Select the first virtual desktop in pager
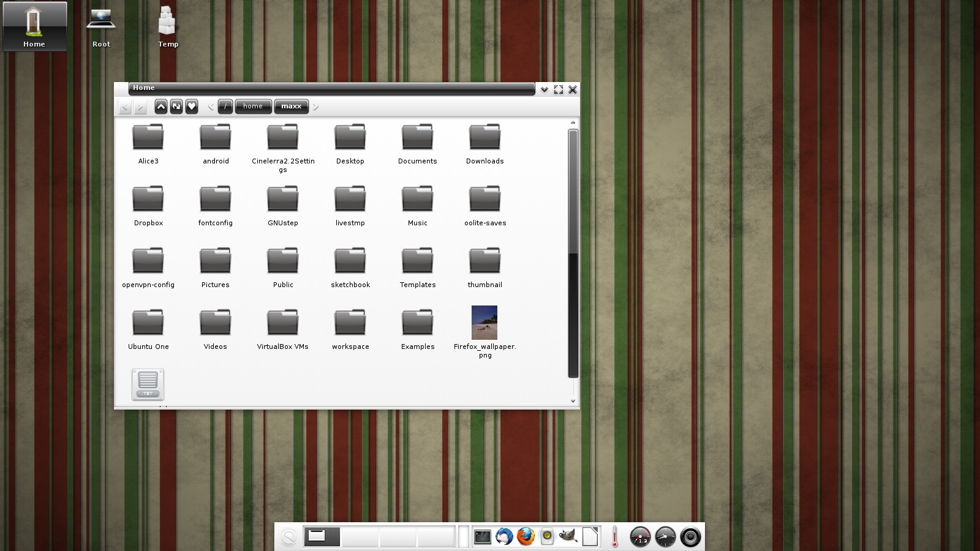 pyautogui.click(x=322, y=537)
